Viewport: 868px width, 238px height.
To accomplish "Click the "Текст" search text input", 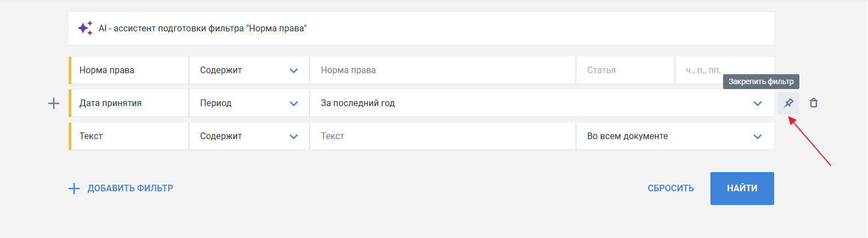I will pos(442,136).
